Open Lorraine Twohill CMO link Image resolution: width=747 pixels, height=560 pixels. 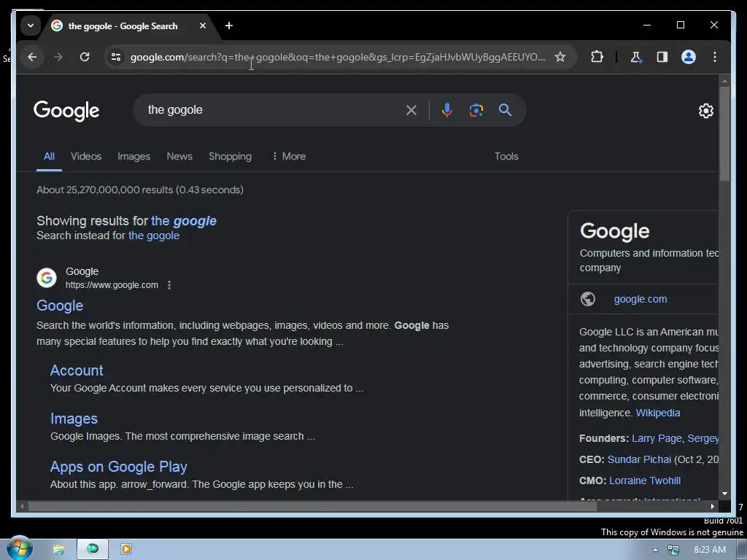645,481
